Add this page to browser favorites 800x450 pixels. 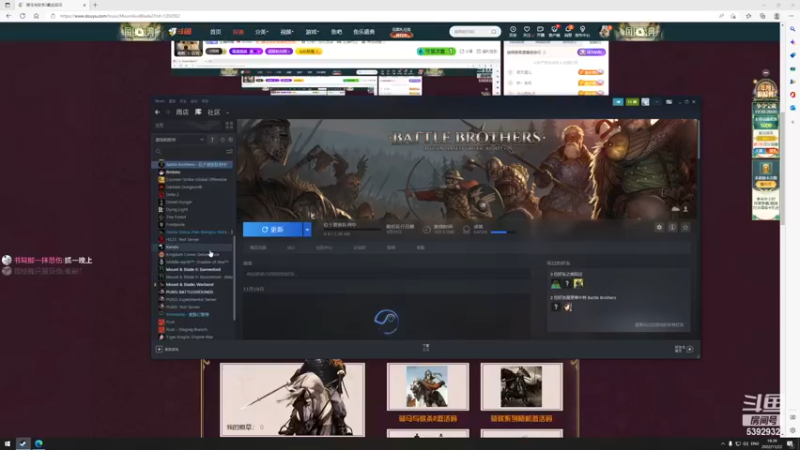[x=733, y=16]
